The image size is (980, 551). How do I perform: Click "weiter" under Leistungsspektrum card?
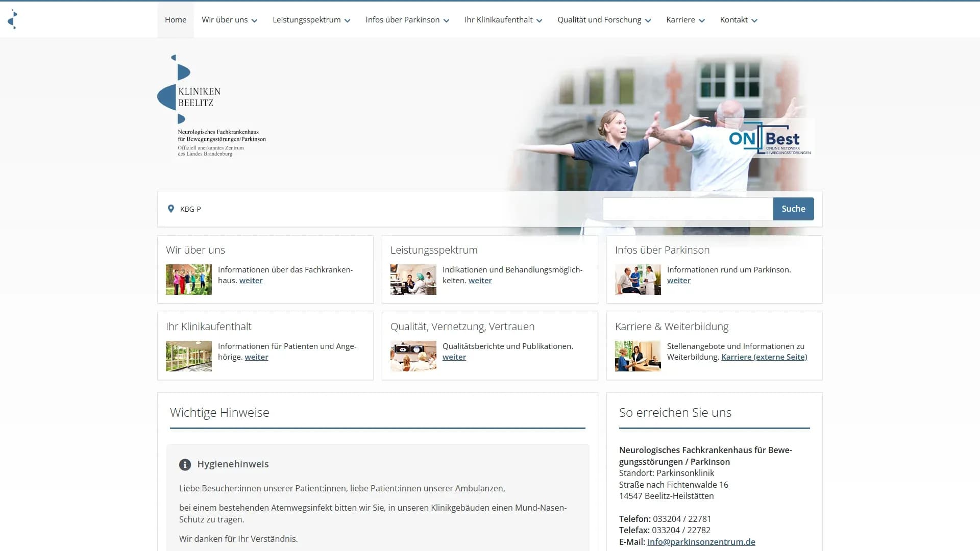tap(480, 280)
